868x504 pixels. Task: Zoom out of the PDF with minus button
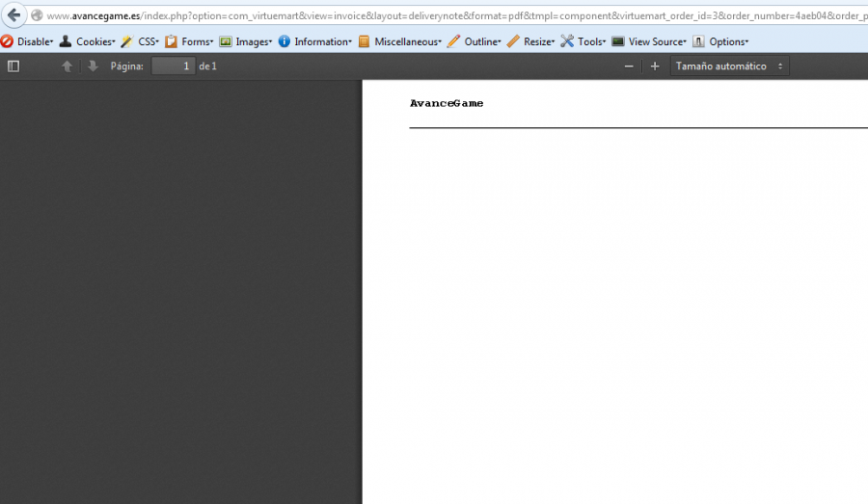[629, 66]
